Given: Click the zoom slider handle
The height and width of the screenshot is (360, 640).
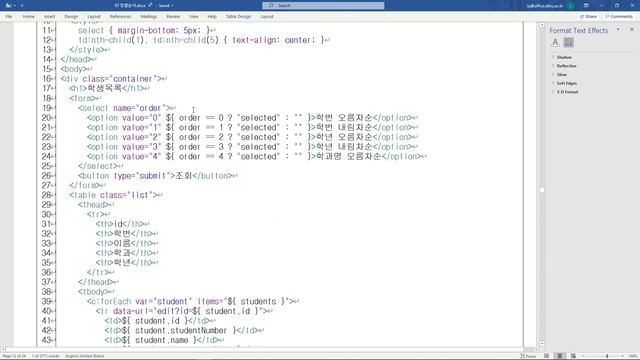Looking at the screenshot, I should pyautogui.click(x=607, y=356).
